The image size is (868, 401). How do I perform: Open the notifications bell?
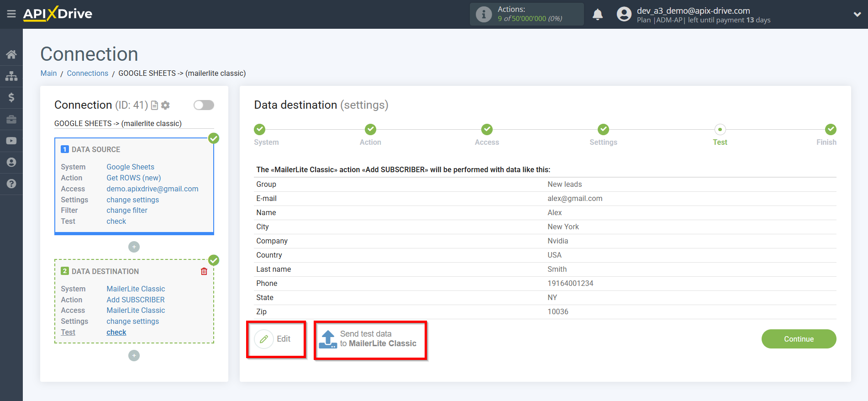pos(598,14)
